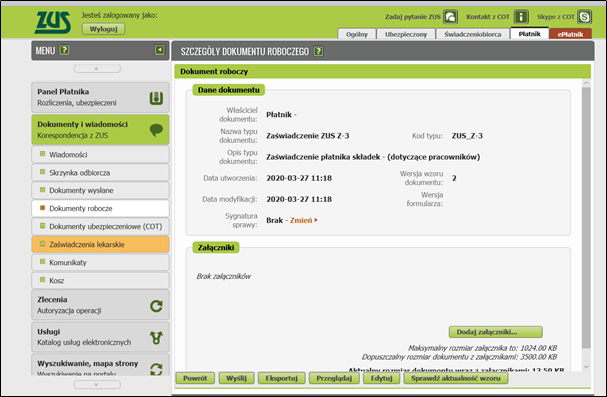Open Panel Płatnika menu section
Screen dimensions: 607x397
coord(100,97)
